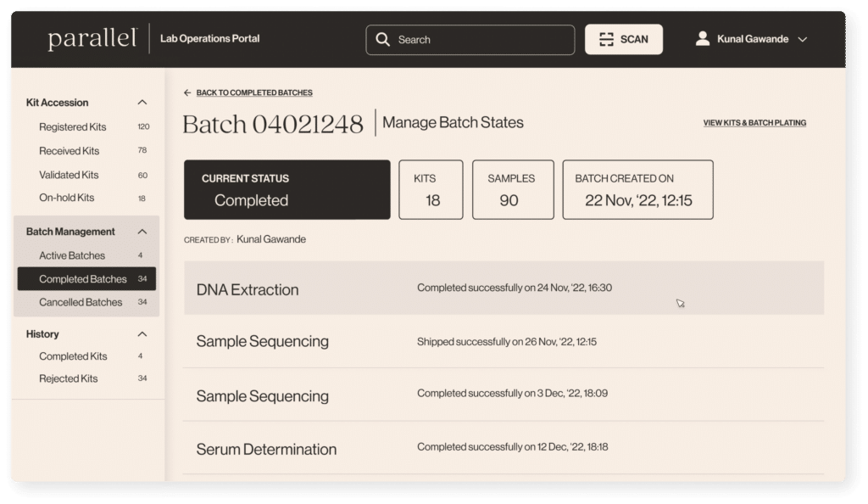Open Cancelled Batches list
Image resolution: width=868 pixels, height=504 pixels.
(81, 302)
